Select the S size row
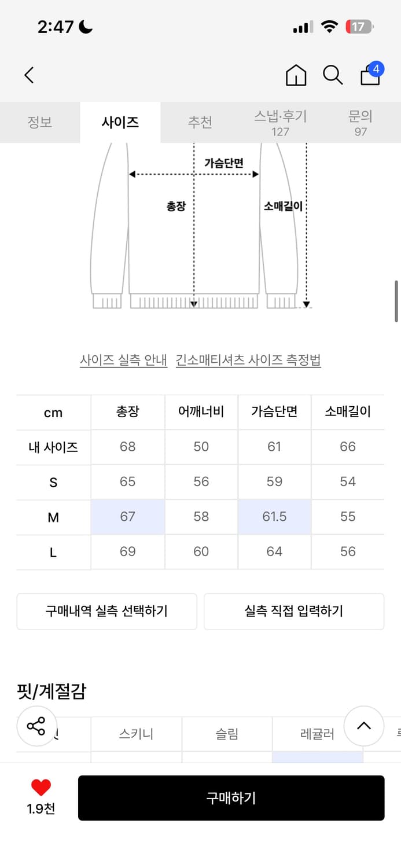This screenshot has height=868, width=401. pyautogui.click(x=53, y=481)
